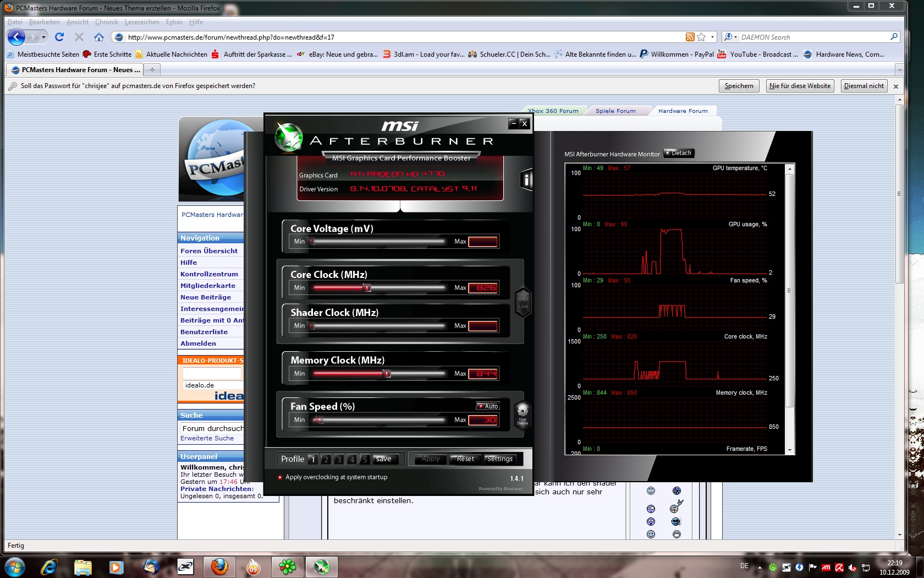Image resolution: width=924 pixels, height=578 pixels.
Task: Click Avira umbrella tray icon
Action: pyautogui.click(x=839, y=567)
